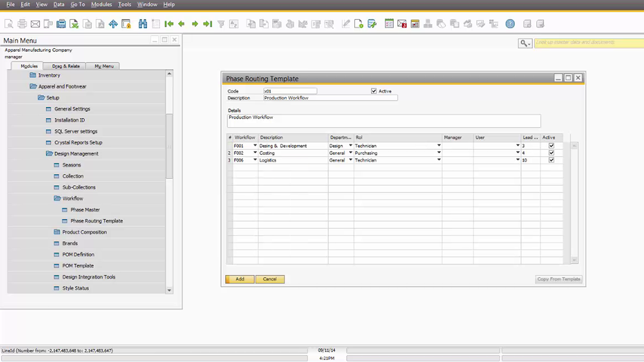This screenshot has width=644, height=362.
Task: Click the Add button
Action: point(239,279)
